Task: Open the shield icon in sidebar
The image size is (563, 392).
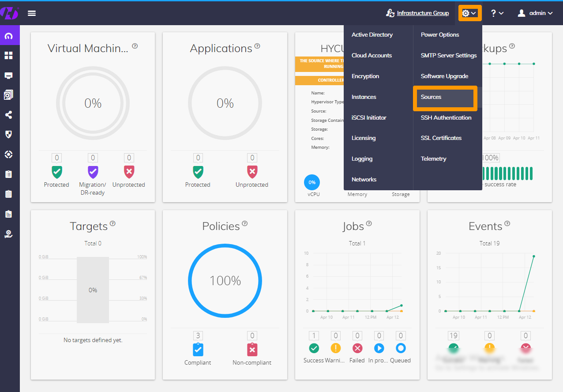Action: point(9,134)
